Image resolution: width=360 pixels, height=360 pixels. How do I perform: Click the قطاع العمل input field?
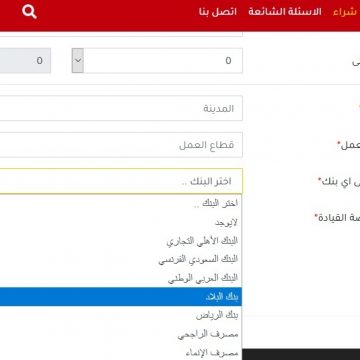click(121, 145)
